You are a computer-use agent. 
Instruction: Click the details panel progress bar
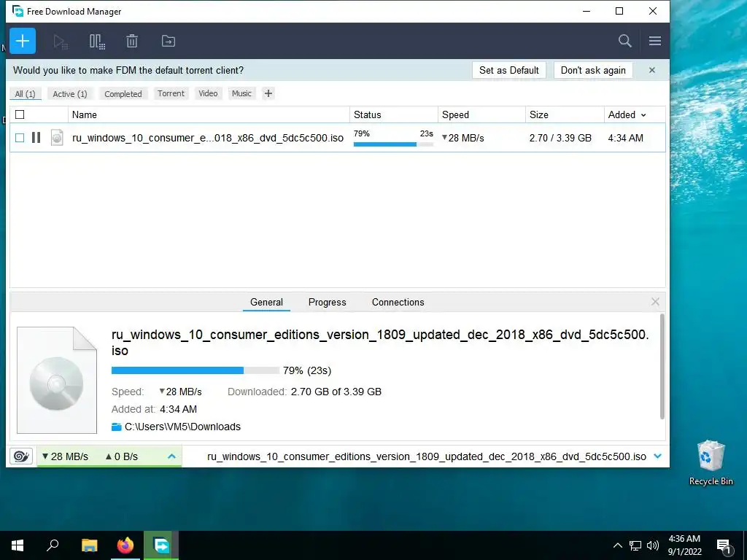[196, 370]
